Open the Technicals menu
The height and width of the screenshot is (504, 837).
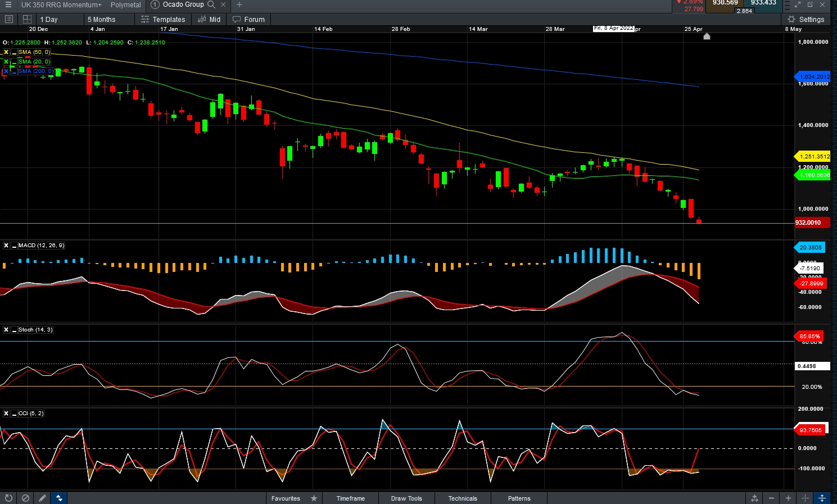coord(463,498)
